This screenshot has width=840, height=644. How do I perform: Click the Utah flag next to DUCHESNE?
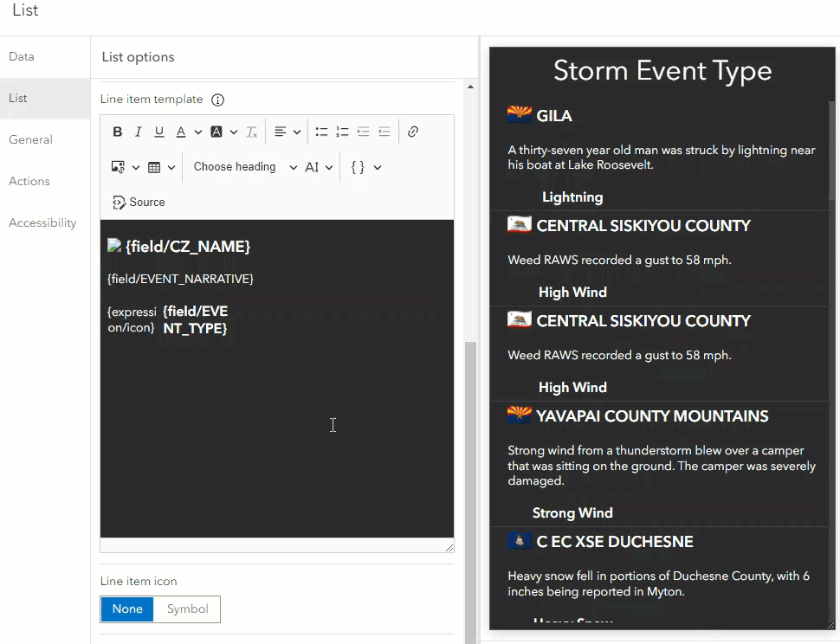coord(520,541)
